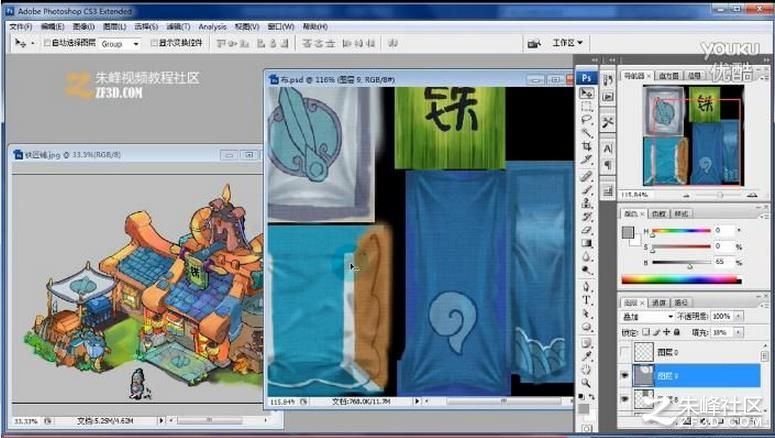The image size is (775, 438).
Task: Select the Brush tool
Action: point(587,190)
